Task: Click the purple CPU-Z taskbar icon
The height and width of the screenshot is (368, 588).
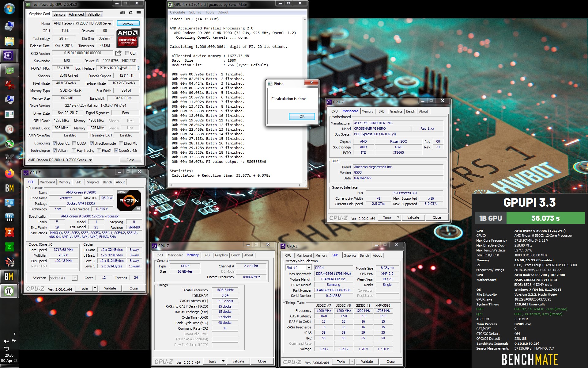Action: (x=8, y=56)
